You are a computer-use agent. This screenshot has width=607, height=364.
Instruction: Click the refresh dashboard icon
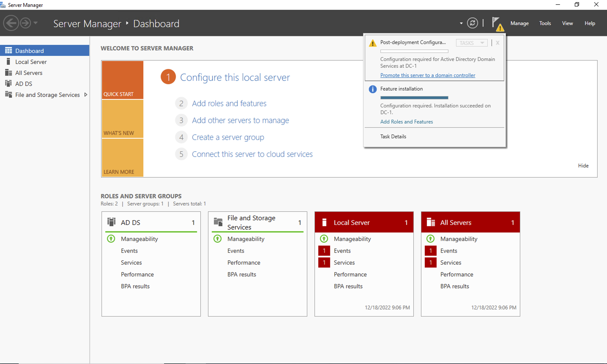(472, 23)
